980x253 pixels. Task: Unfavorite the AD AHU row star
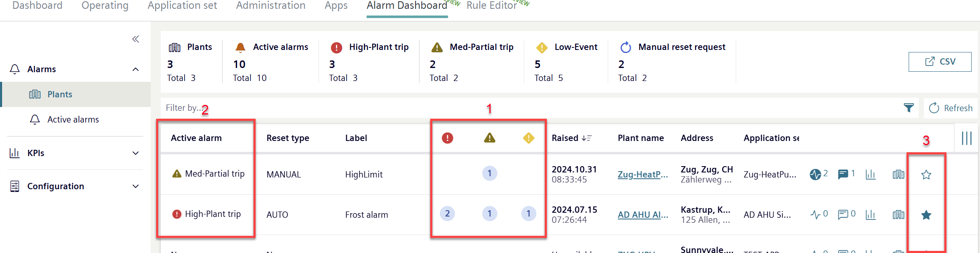(x=926, y=215)
